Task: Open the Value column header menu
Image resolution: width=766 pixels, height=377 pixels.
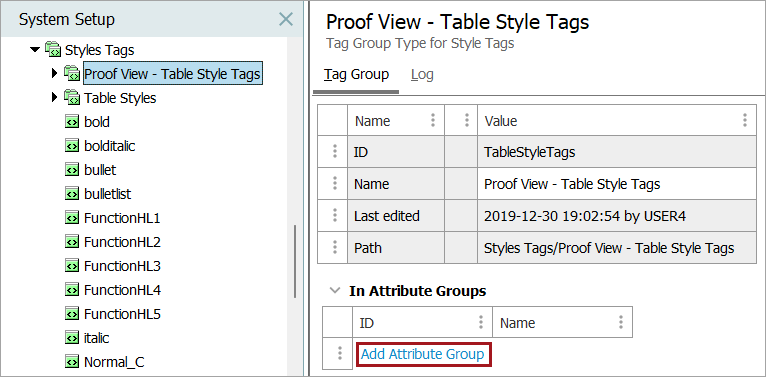Action: (745, 121)
